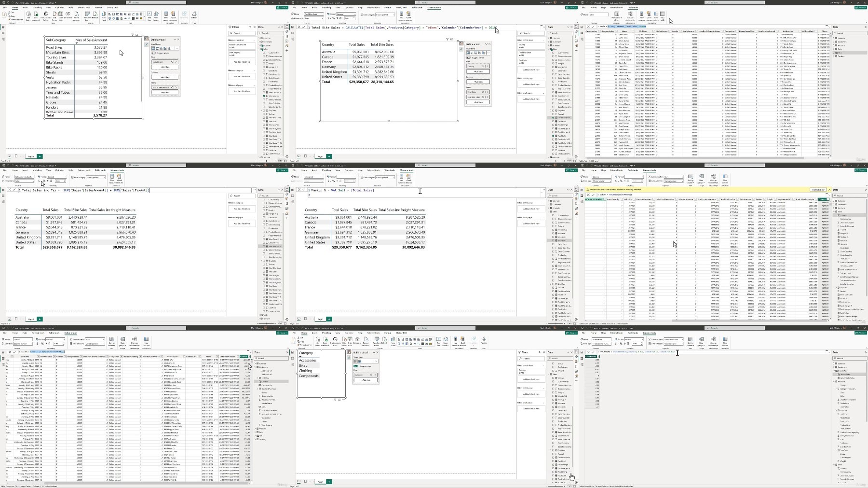Open Format visual paintbrush beside the SubCategory table
The height and width of the screenshot is (488, 868).
click(x=146, y=44)
